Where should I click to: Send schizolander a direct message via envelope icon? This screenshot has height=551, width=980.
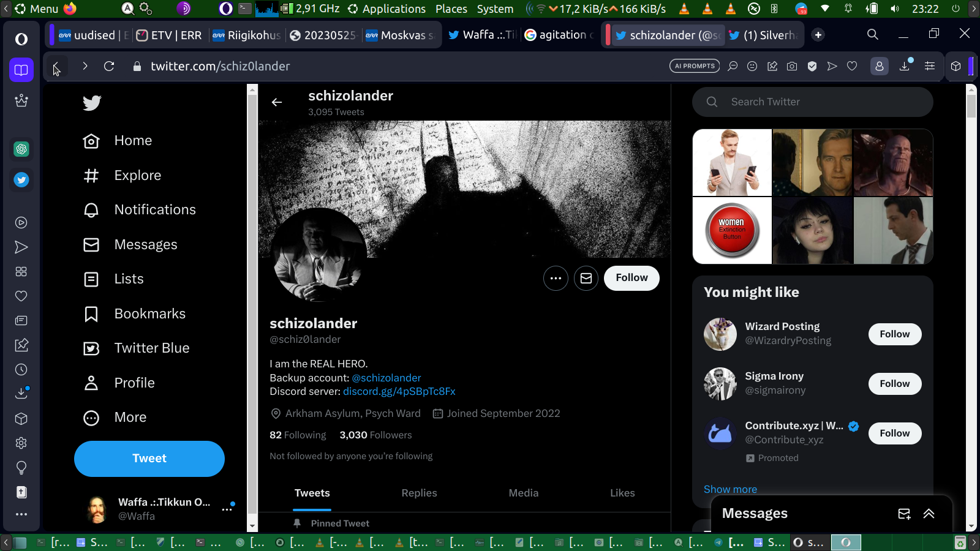586,278
